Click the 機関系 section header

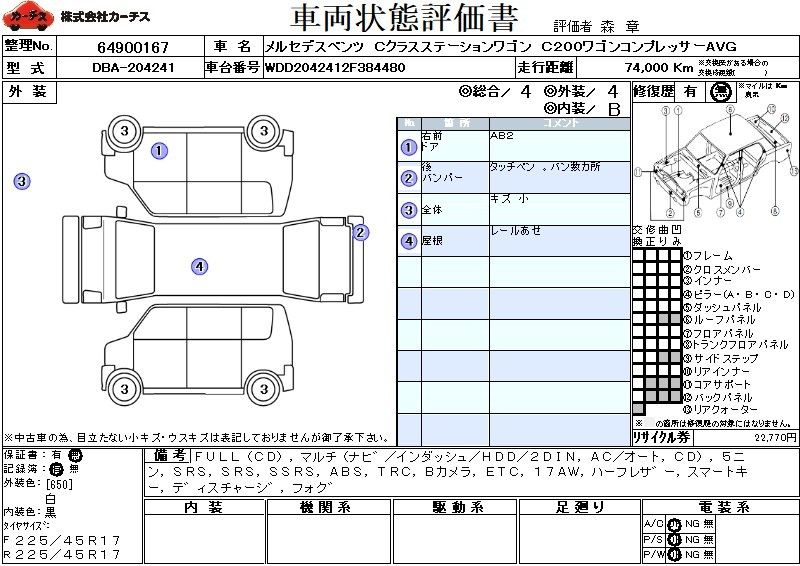click(329, 507)
